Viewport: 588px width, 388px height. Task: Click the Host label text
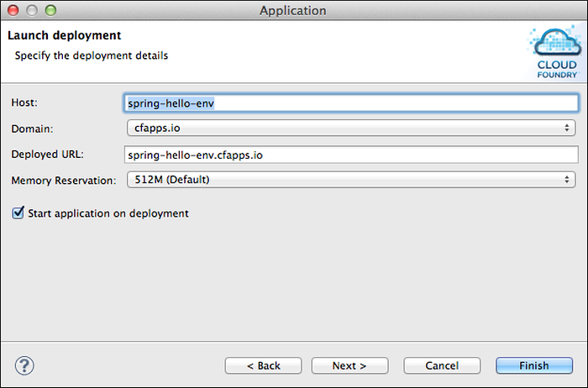pos(25,102)
